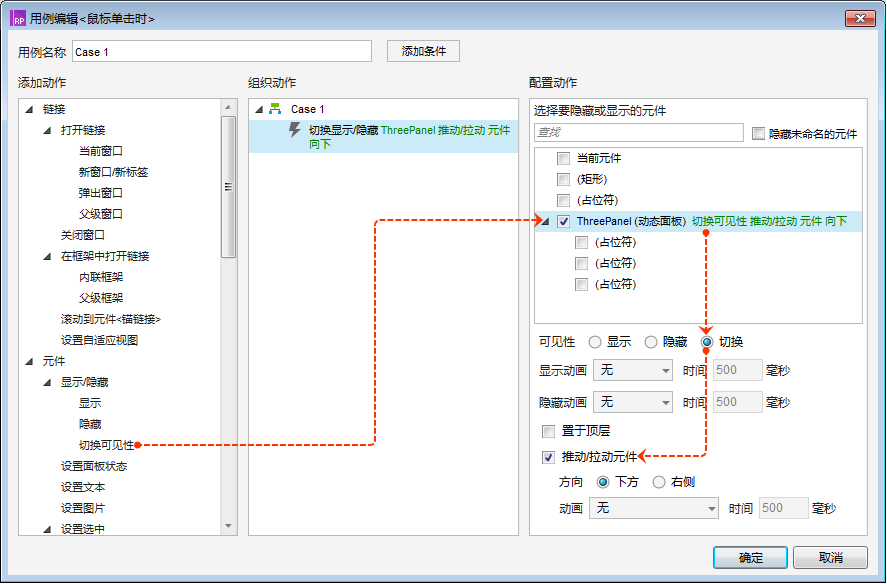Select the 父级框架 action
This screenshot has height=584, width=887.
coord(101,298)
